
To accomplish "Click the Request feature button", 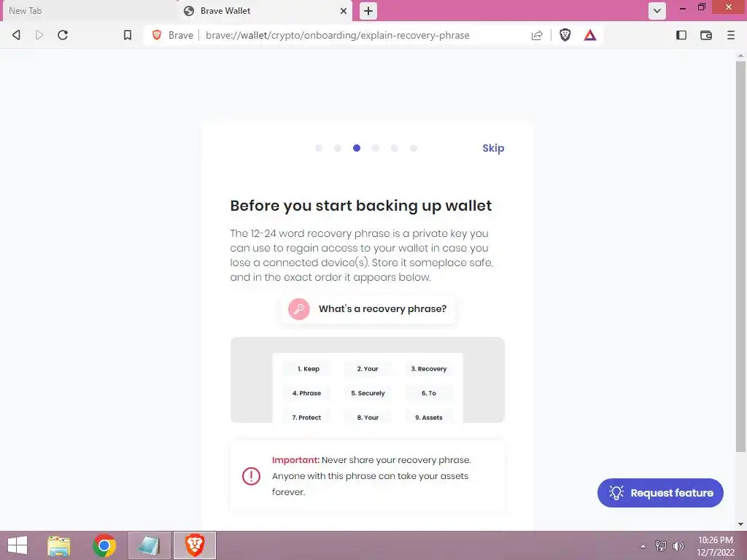I will pos(660,493).
